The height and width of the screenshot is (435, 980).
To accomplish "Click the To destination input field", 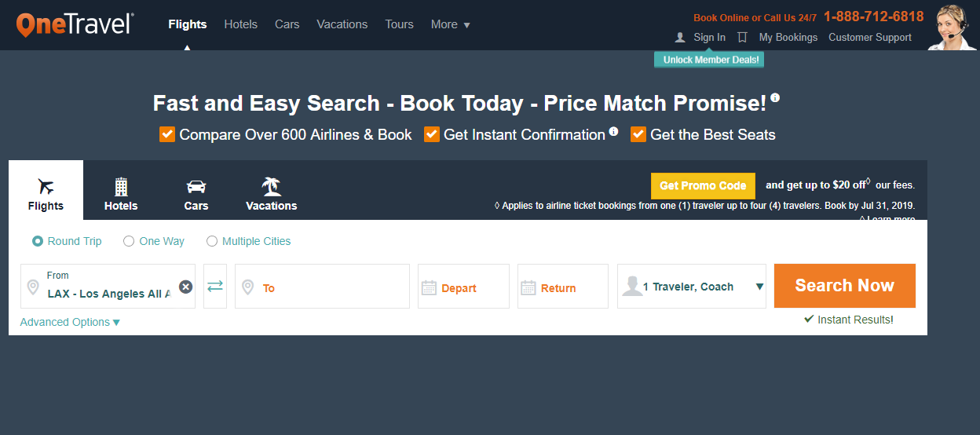I will coord(322,287).
